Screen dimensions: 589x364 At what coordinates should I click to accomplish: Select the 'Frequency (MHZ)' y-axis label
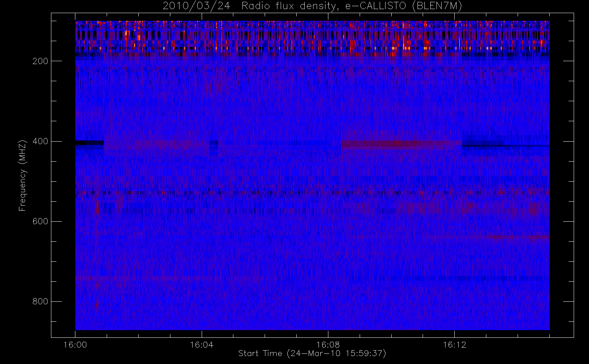click(x=23, y=175)
